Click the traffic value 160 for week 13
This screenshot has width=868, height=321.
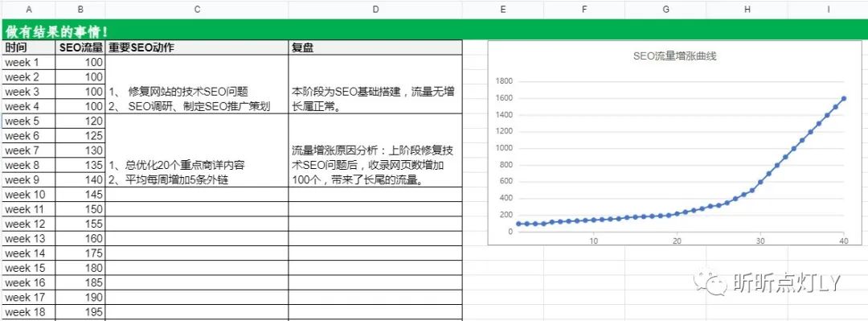81,239
